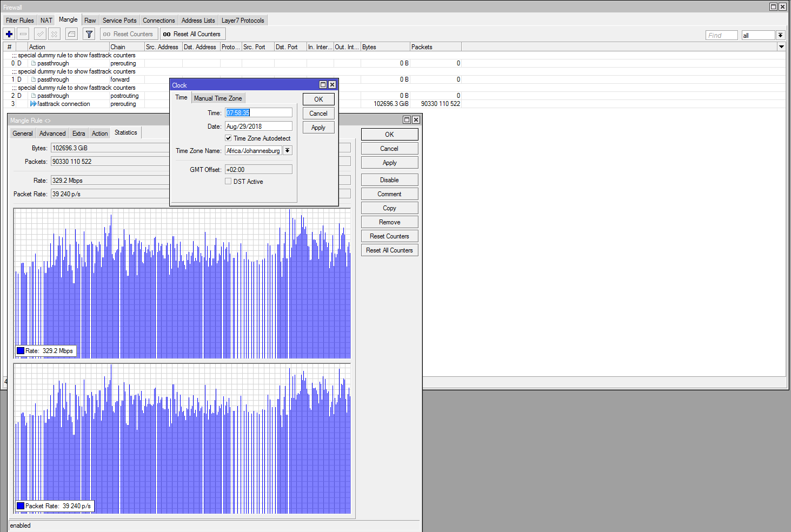Open the 'all' chain filter dropdown
The width and height of the screenshot is (791, 532).
tap(780, 35)
